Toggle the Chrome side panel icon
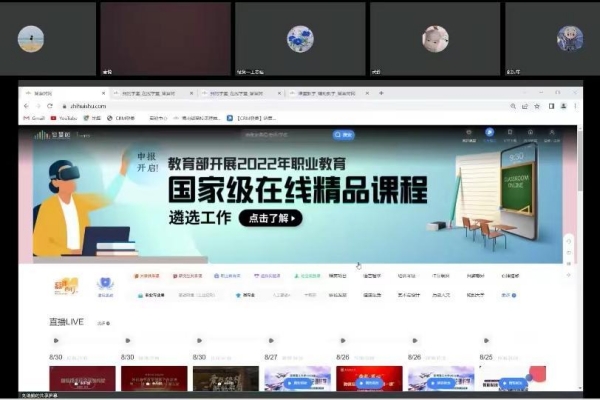Screen dimensions: 600x400 550,105
